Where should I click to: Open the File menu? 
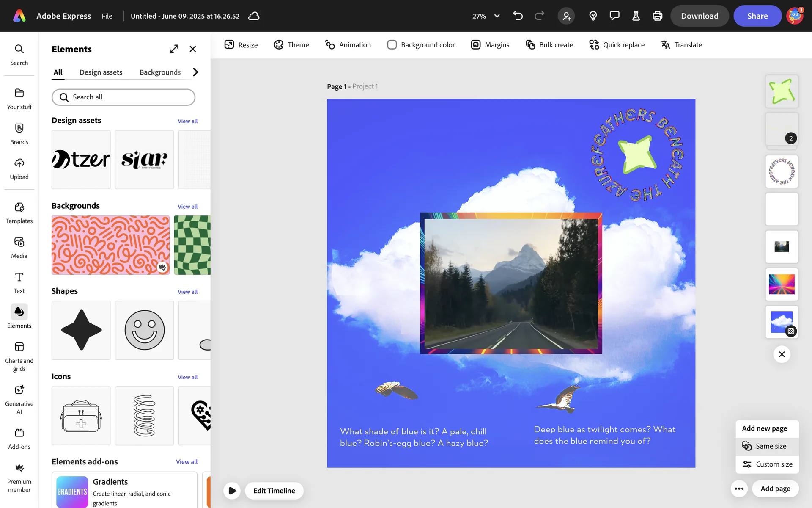click(107, 16)
